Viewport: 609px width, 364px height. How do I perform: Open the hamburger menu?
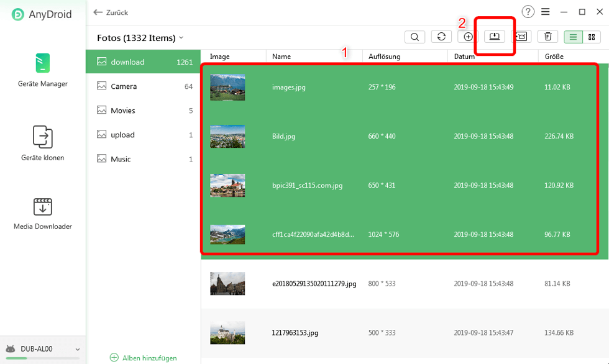[x=545, y=12]
